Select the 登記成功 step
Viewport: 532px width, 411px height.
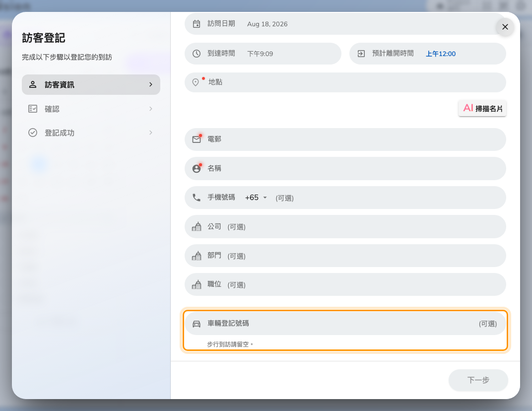[91, 133]
